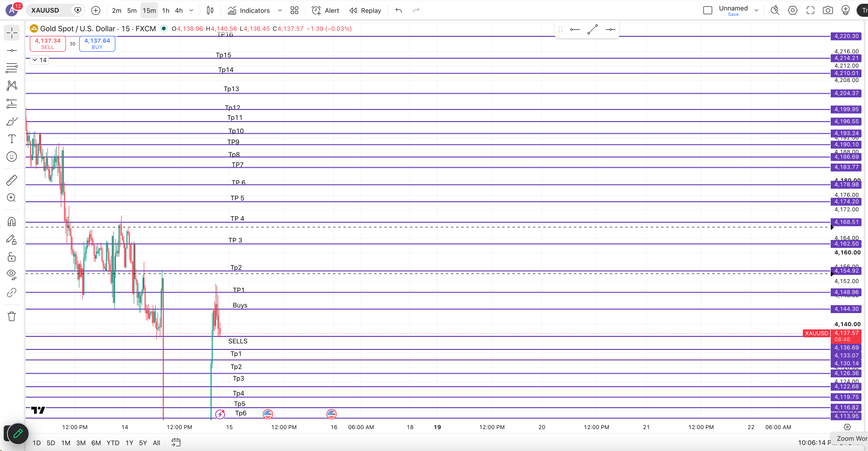Open the Fibonacci retracement tools
868x451 pixels.
[x=12, y=68]
